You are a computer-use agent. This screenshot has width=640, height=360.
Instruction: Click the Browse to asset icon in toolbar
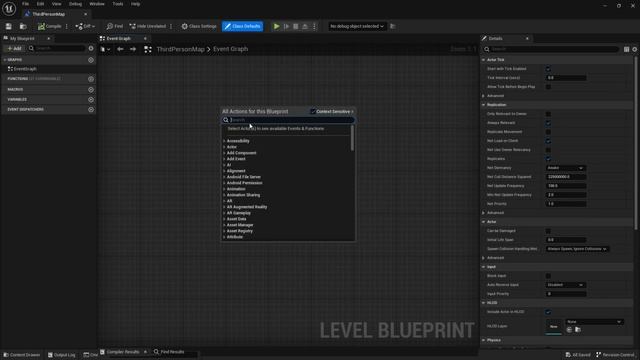[23, 26]
